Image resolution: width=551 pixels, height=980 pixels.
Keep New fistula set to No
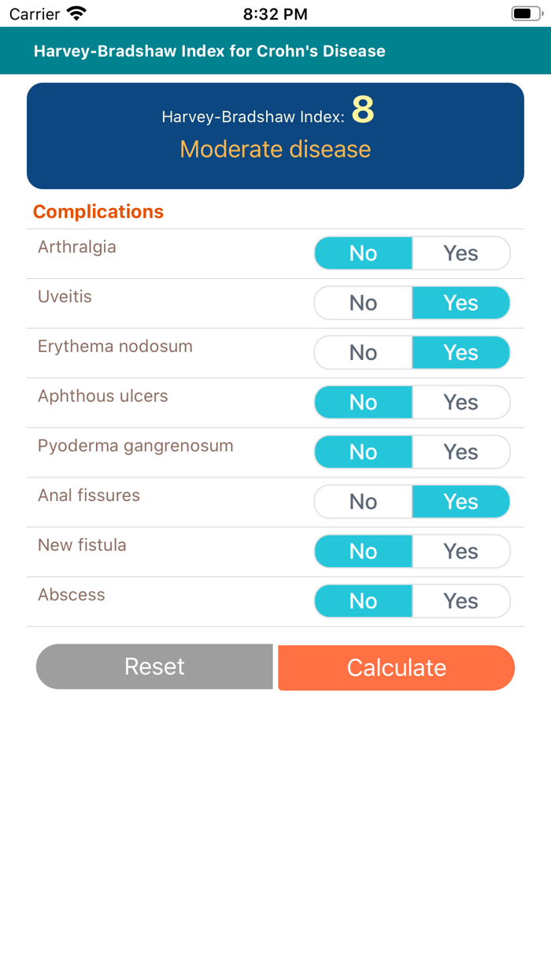[x=363, y=551]
